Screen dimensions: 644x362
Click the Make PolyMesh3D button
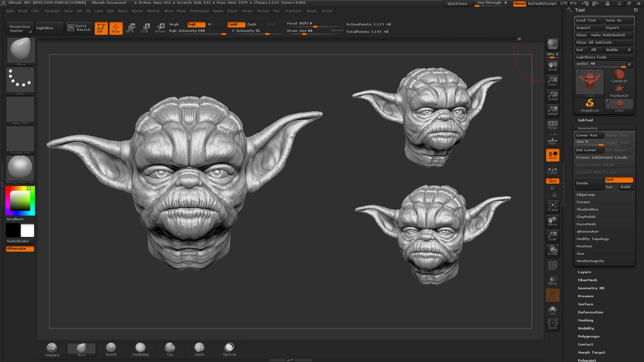[608, 35]
